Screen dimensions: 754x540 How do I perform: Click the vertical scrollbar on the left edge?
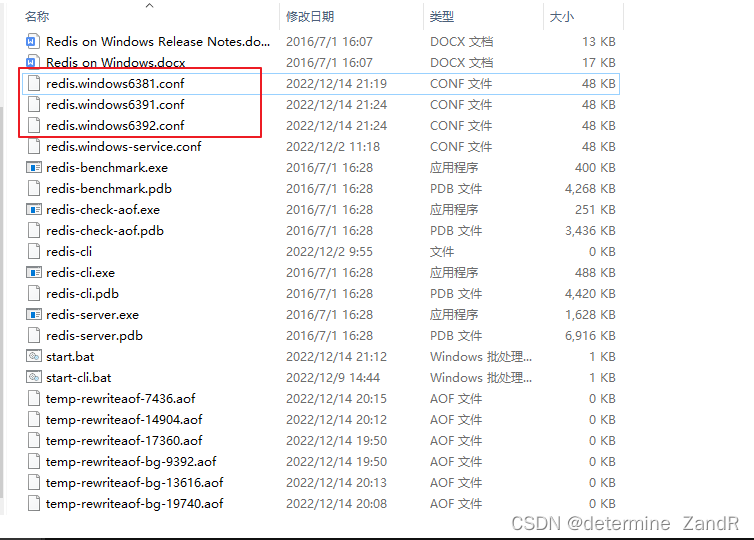click(2, 303)
